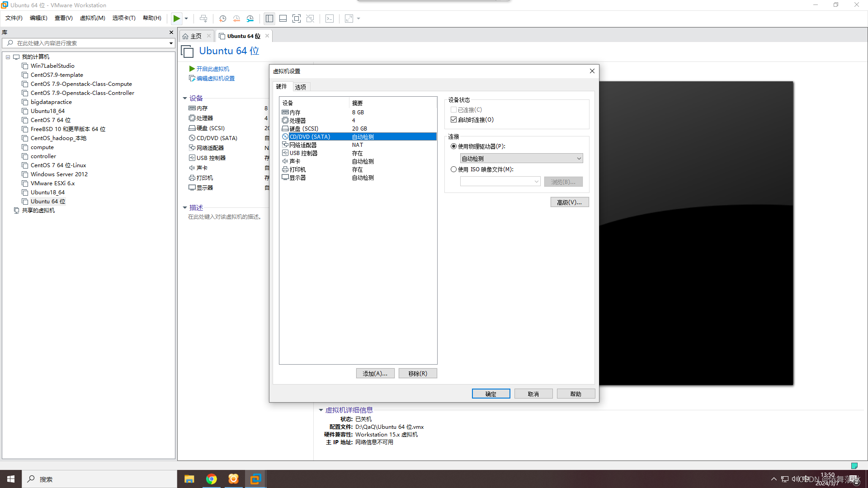Toggle the library sidebar view icon
Screen dimensions: 868x488
pyautogui.click(x=269, y=19)
